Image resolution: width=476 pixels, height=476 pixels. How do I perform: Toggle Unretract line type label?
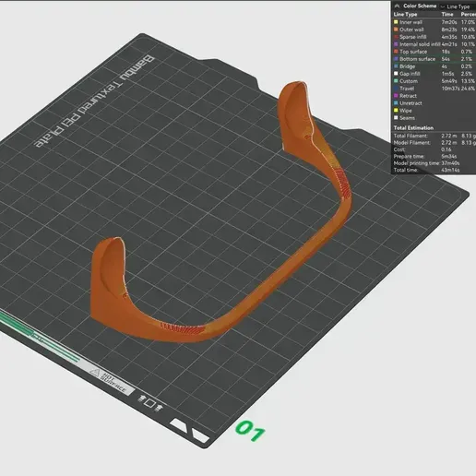411,103
